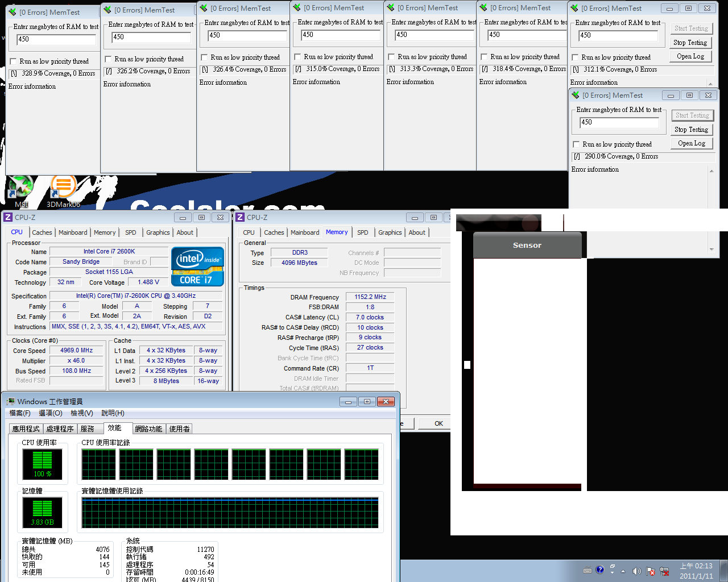Click the RAM megabytes field in 315.0% coverage MemTest
Screen dimensions: 728x582
(x=341, y=35)
